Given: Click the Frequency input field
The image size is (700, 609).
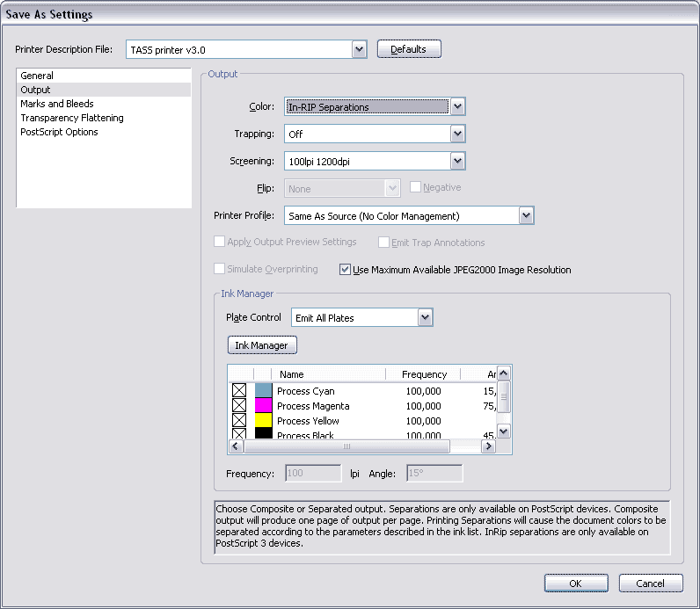Looking at the screenshot, I should click(x=313, y=473).
